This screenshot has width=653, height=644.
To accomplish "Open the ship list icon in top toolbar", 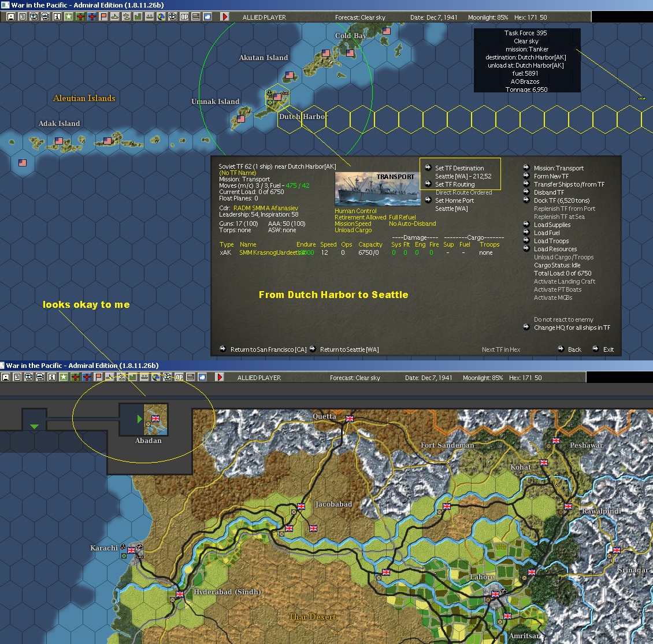I will (46, 17).
